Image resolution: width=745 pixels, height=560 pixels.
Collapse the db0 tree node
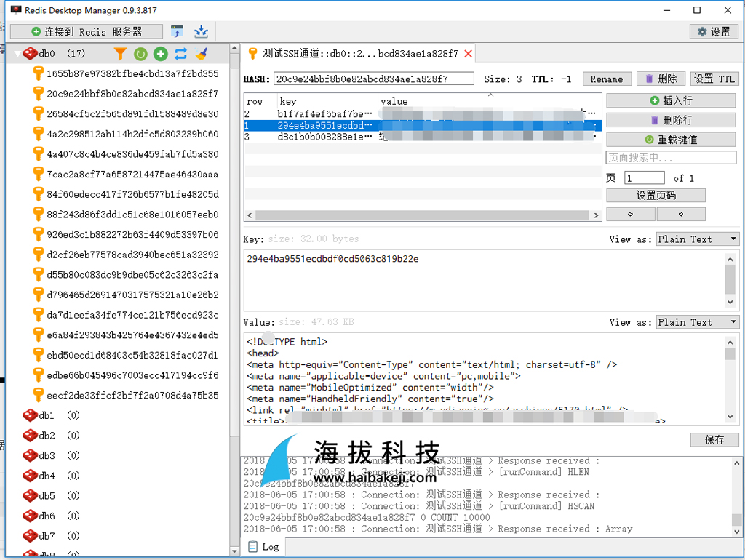coord(17,54)
